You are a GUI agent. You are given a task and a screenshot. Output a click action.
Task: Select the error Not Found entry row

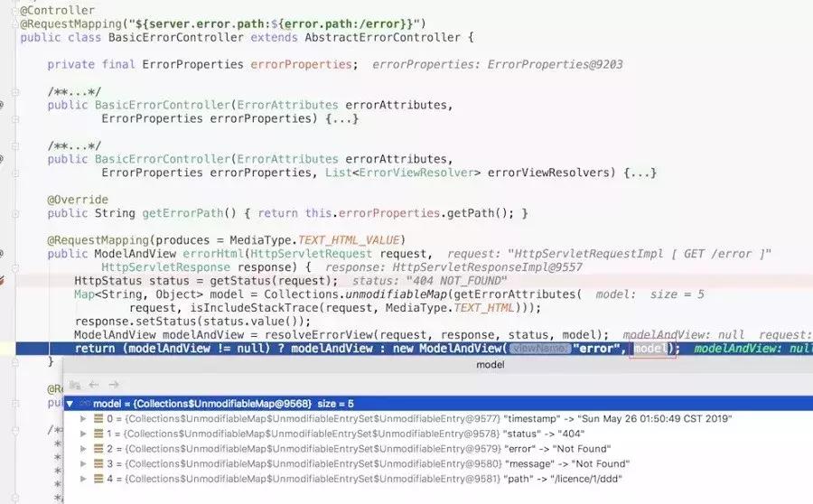pyautogui.click(x=438, y=449)
